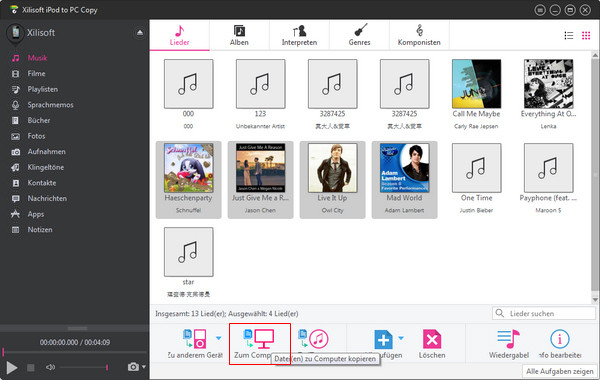
Task: Select the song thumbnail labeled 000
Action: pyautogui.click(x=189, y=84)
